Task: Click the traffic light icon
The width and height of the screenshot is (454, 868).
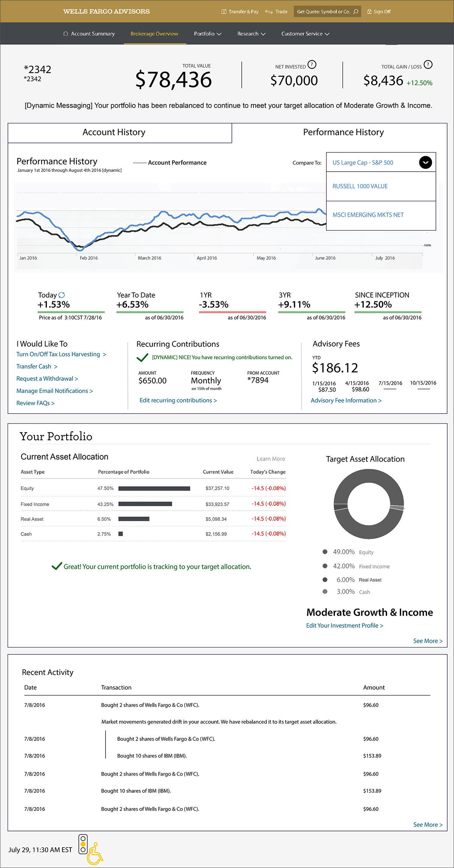Action: coord(83,844)
